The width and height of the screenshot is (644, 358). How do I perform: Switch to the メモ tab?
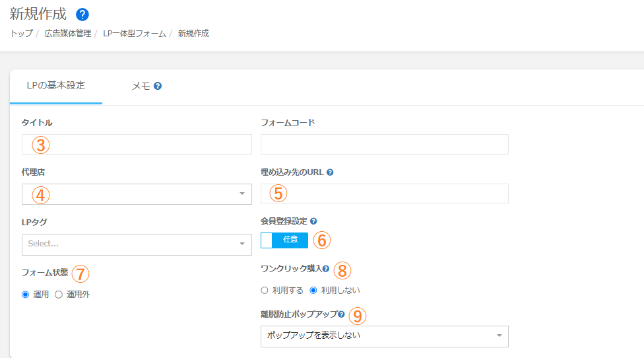(x=141, y=86)
